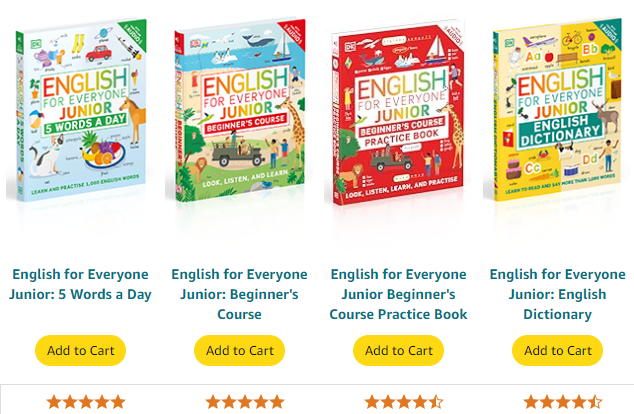The height and width of the screenshot is (414, 634).
Task: Open the 'Beginner's Course Practice Book' title link
Action: (399, 294)
